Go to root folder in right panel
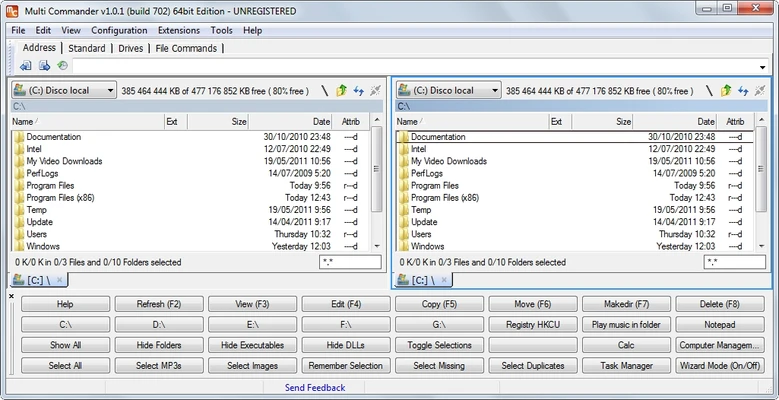779x400 pixels. [709, 90]
